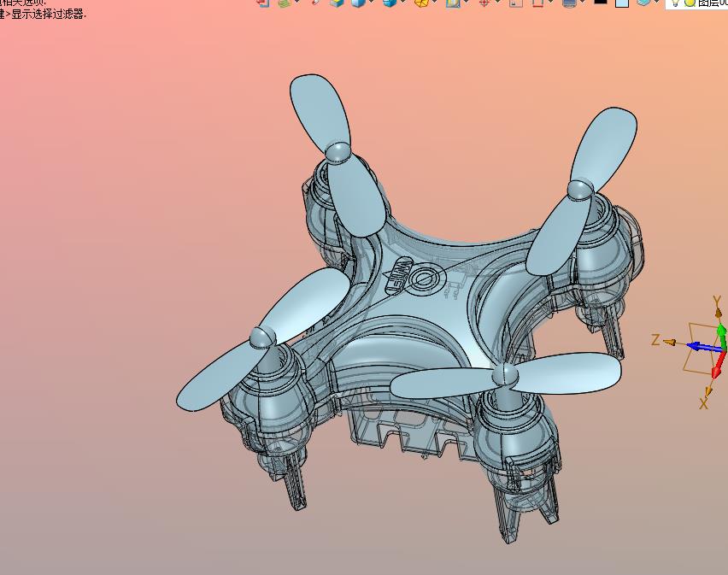Click the blue and yellow cube icon

click(x=337, y=3)
